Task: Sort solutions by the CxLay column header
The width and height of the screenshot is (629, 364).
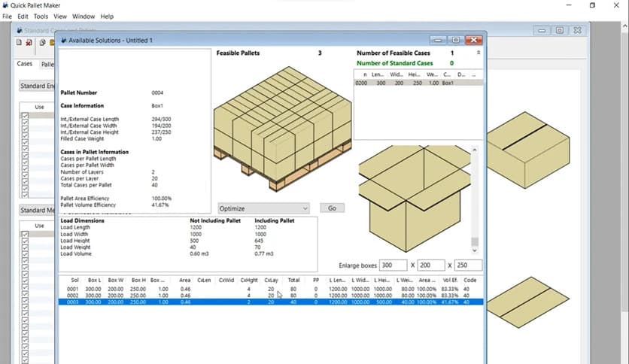Action: click(x=271, y=281)
